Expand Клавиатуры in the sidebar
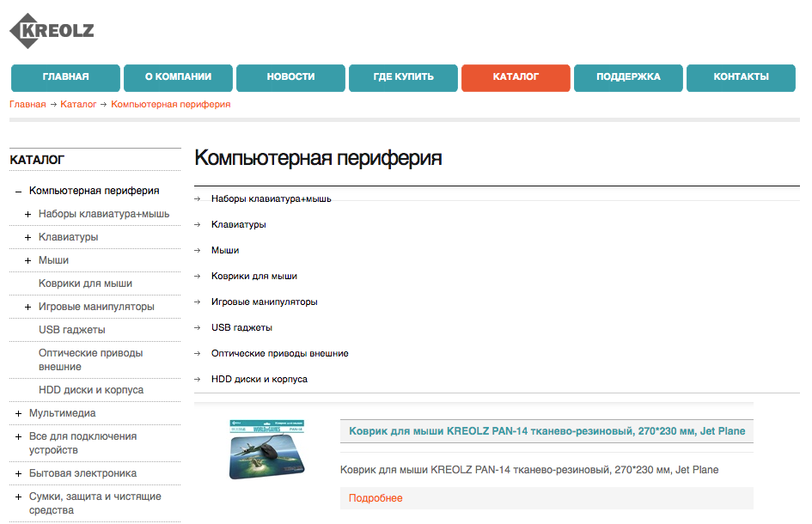 (x=28, y=238)
